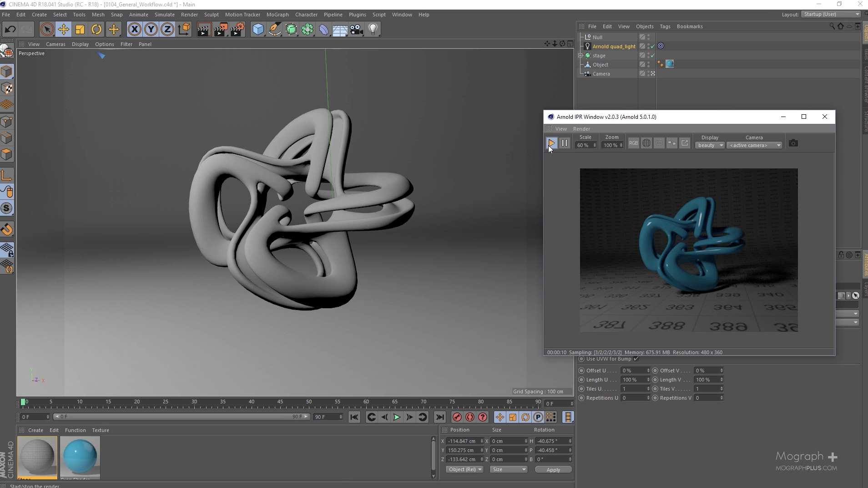Open the Render menu in IPR window
868x488 pixels.
point(581,129)
